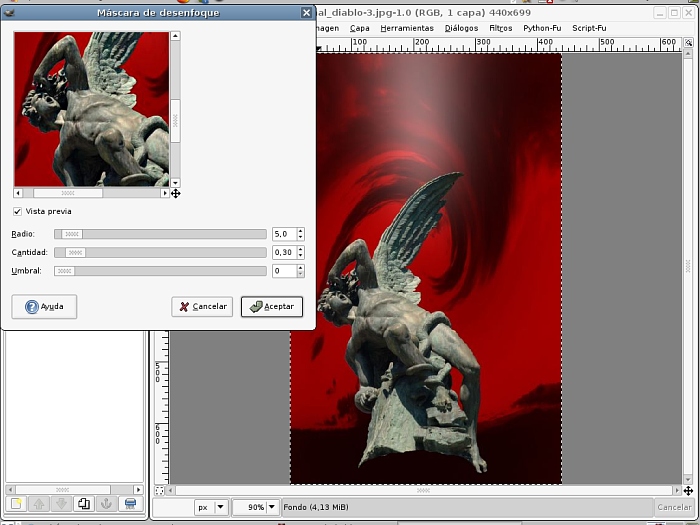Open the 90% zoom dropdown

point(256,507)
